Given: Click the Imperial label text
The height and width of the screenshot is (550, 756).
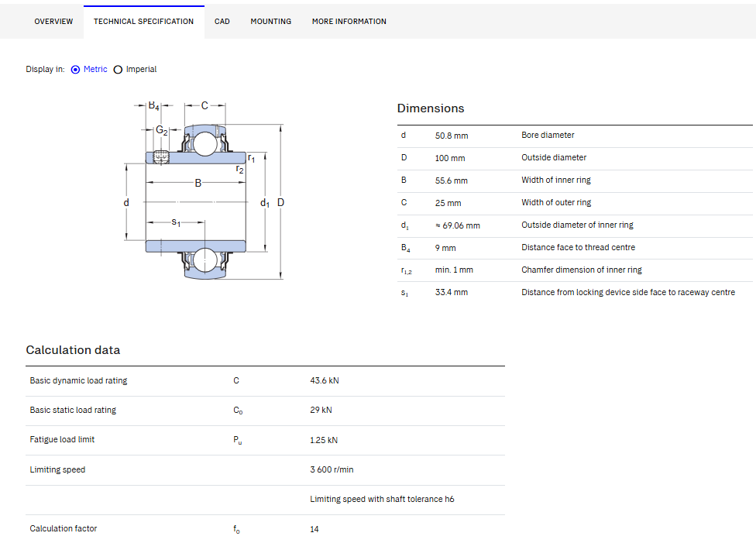Looking at the screenshot, I should pos(141,70).
